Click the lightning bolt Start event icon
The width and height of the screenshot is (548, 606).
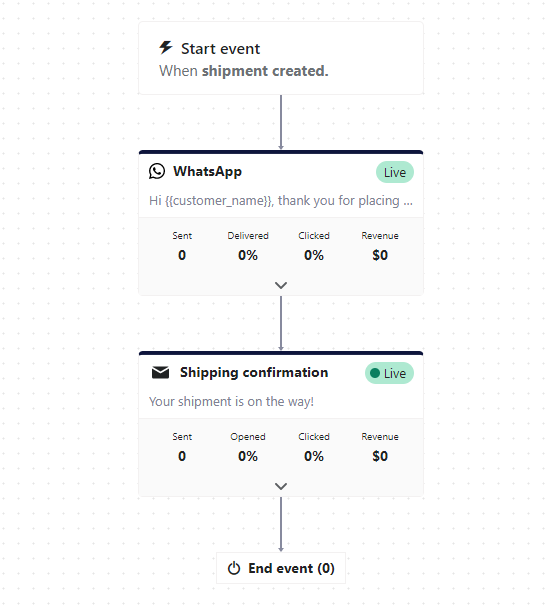click(166, 48)
